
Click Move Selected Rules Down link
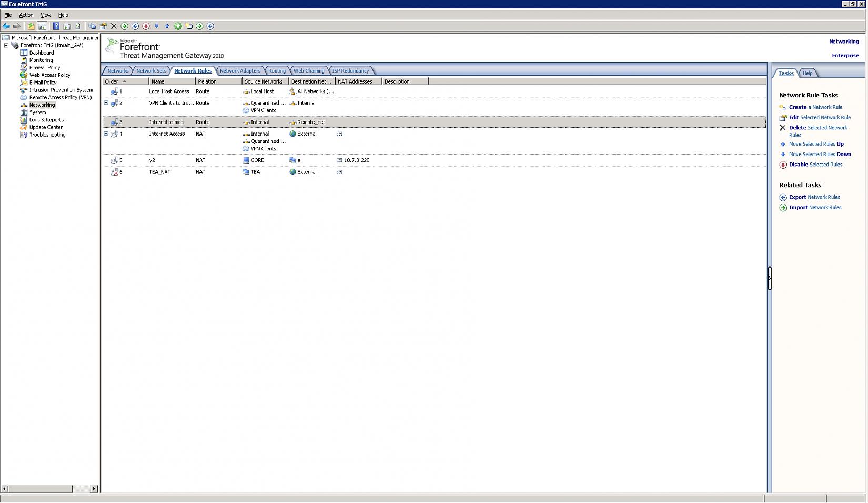tap(820, 155)
